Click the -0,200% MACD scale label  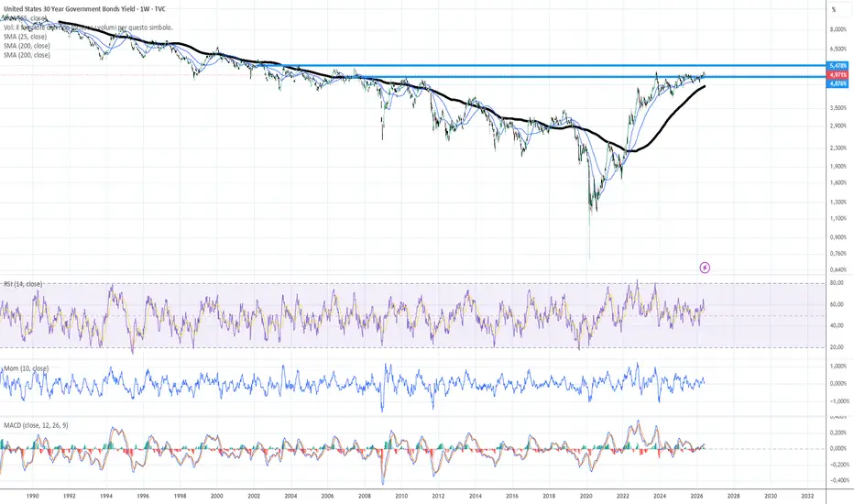click(x=839, y=465)
